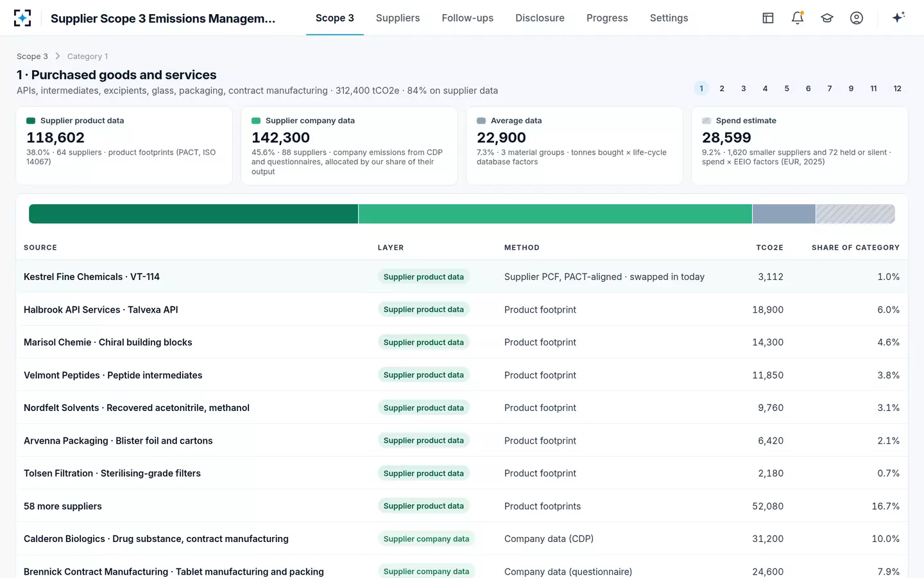The height and width of the screenshot is (578, 924).
Task: Go to category 9
Action: (851, 89)
